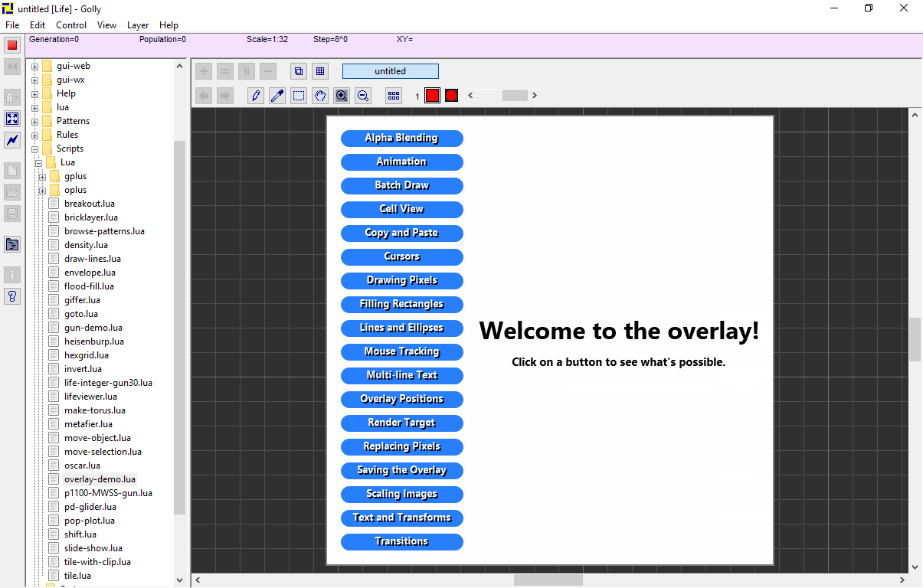
Task: Toggle the tile layers icon
Action: pos(320,71)
